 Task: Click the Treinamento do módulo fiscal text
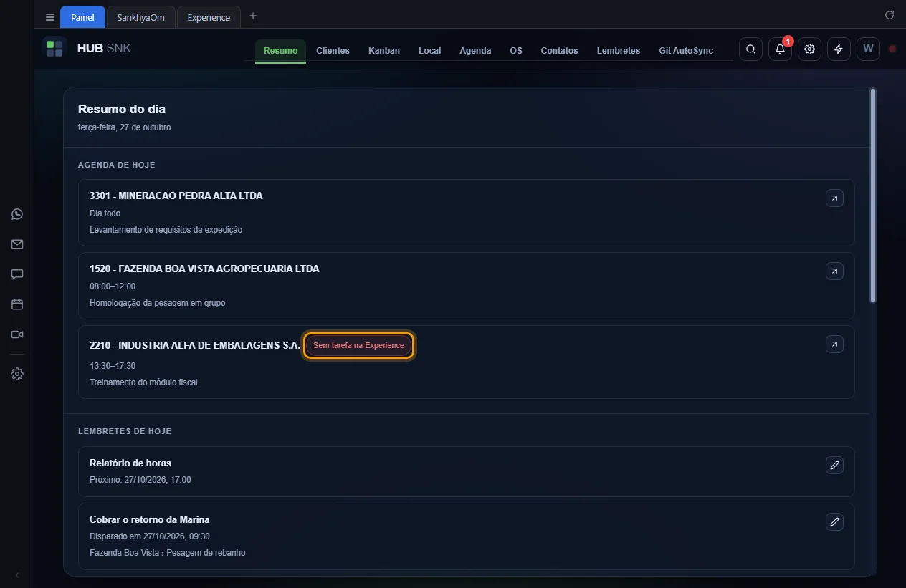click(x=143, y=382)
